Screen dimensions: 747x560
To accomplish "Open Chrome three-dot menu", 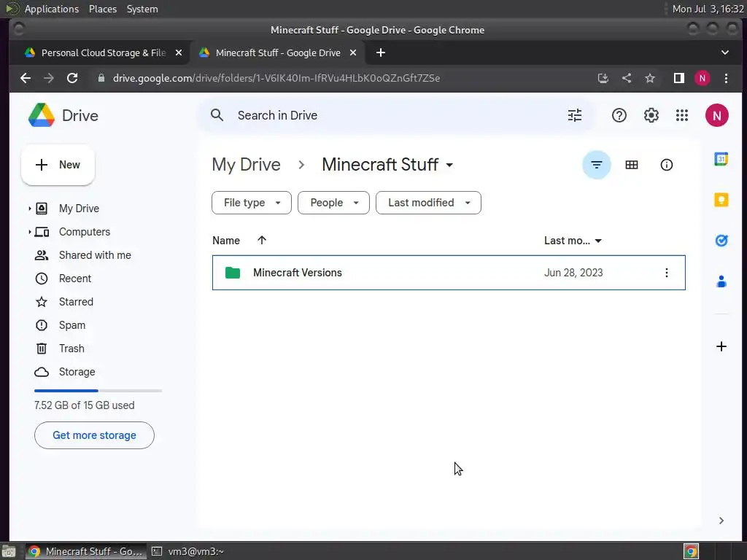I will coord(726,78).
